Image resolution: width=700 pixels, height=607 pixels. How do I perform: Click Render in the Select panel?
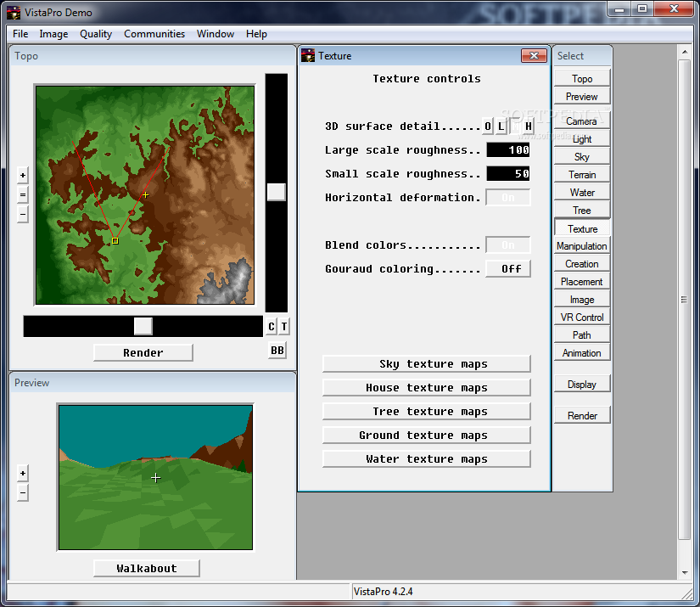click(582, 415)
